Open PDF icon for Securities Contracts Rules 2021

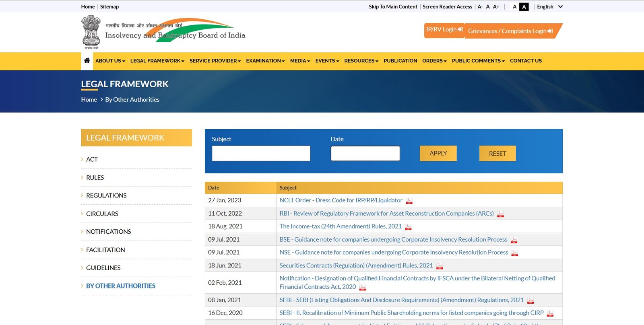440,266
